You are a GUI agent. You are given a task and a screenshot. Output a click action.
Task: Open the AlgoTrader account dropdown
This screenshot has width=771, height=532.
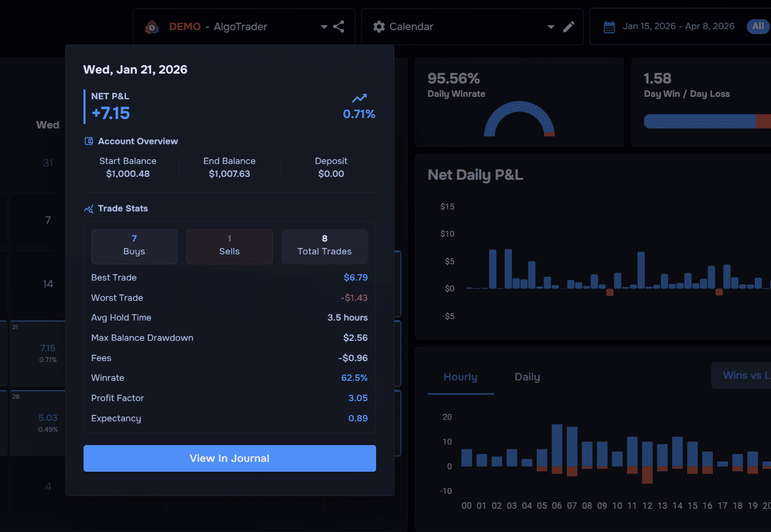click(324, 27)
